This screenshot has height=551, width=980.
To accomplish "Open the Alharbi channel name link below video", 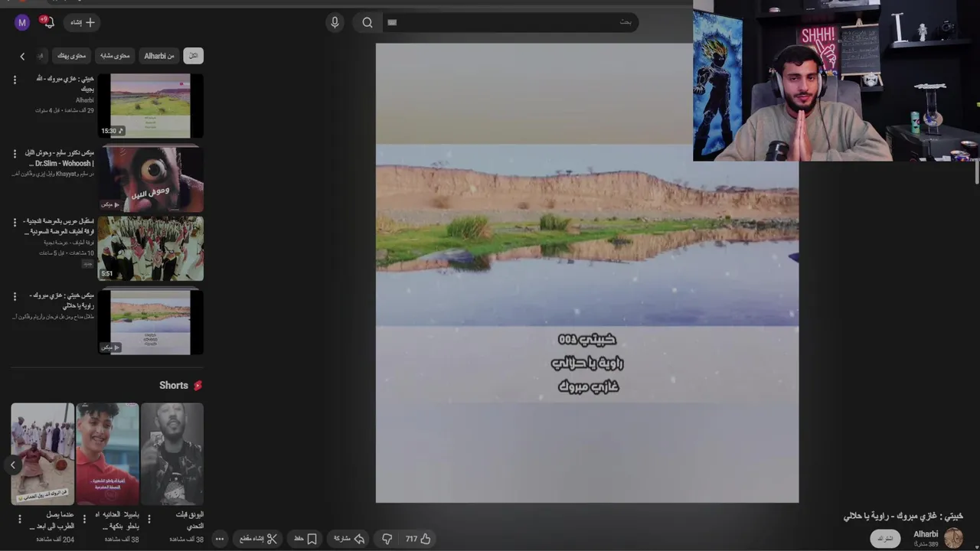I will pyautogui.click(x=926, y=534).
